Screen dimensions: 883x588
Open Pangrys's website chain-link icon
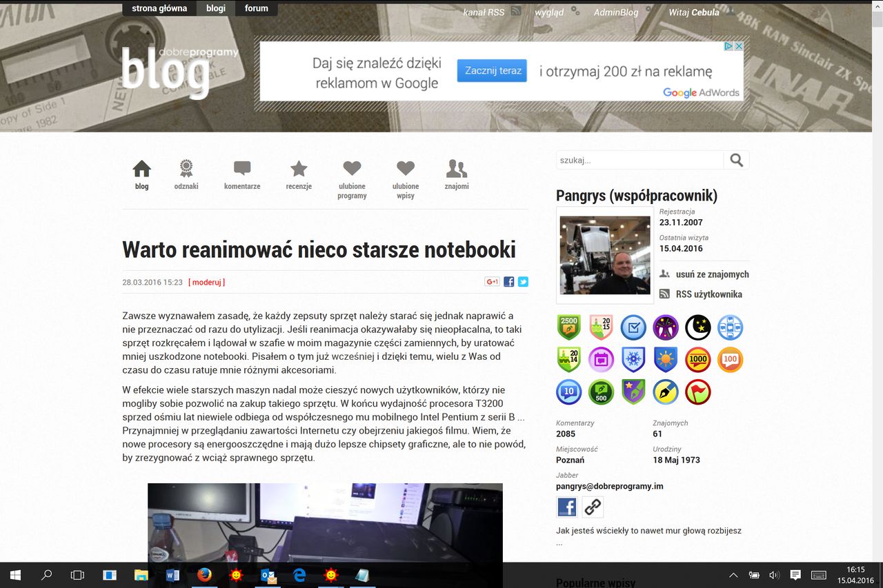point(593,507)
